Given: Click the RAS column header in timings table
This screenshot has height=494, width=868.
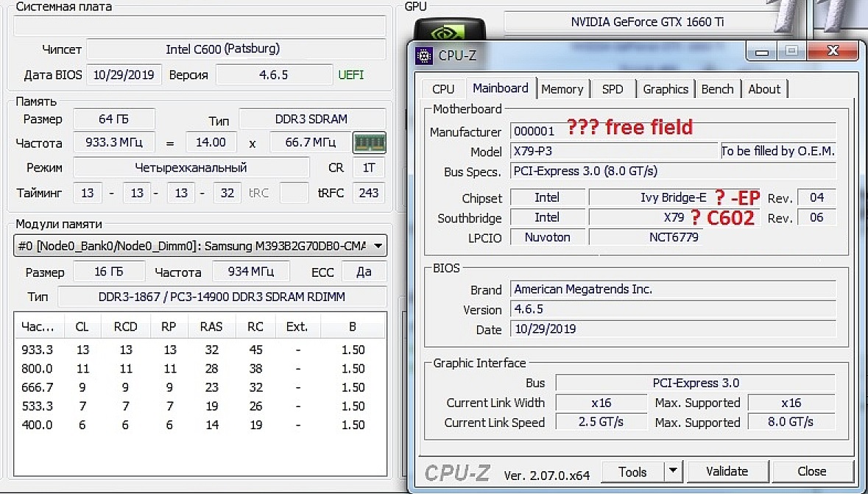Looking at the screenshot, I should click(x=211, y=327).
